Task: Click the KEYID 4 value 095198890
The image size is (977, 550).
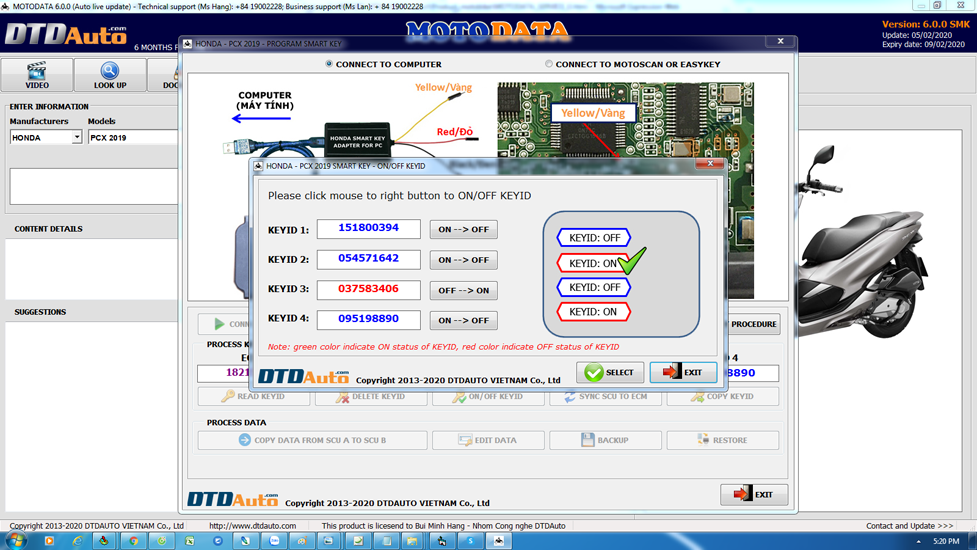Action: (368, 320)
